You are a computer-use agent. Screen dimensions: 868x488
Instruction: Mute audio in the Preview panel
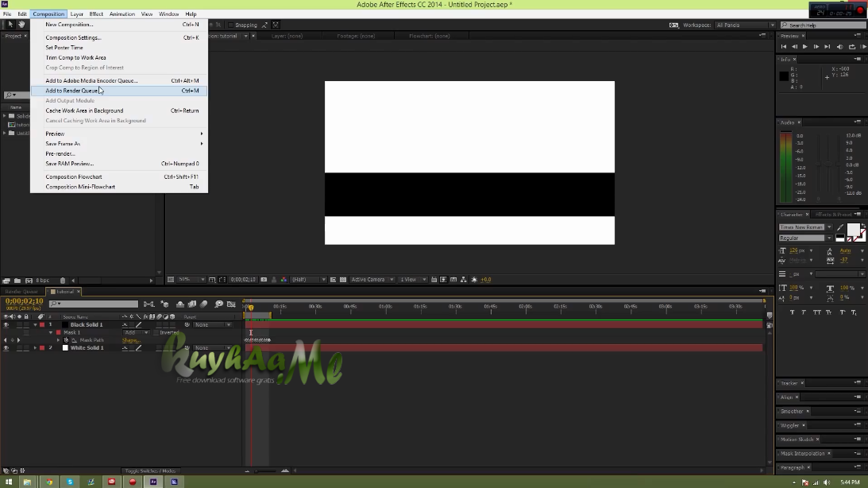tap(839, 47)
